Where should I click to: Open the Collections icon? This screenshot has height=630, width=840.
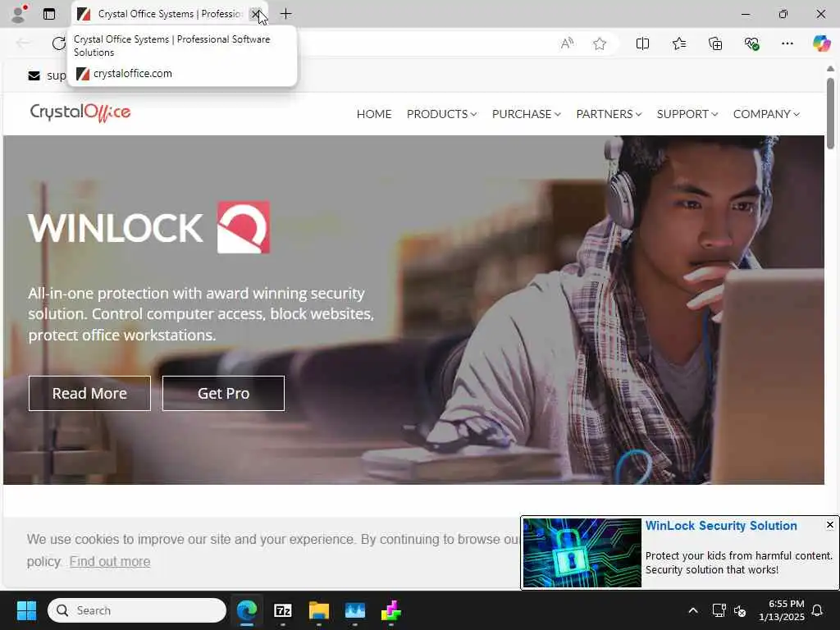(715, 43)
